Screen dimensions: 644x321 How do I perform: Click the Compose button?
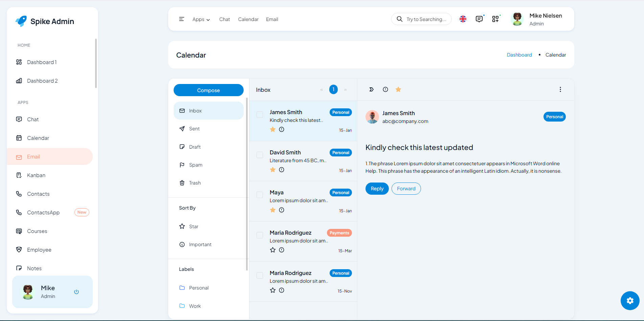tap(208, 90)
